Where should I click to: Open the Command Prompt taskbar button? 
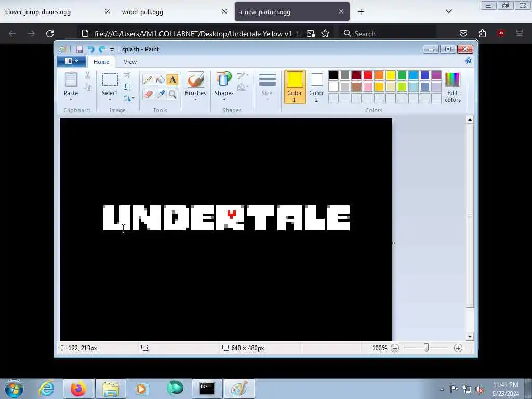207,389
